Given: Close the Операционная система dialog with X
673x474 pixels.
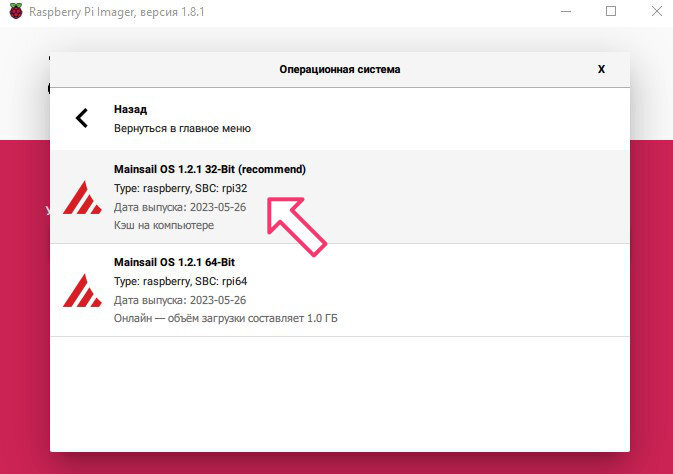Looking at the screenshot, I should tap(601, 69).
